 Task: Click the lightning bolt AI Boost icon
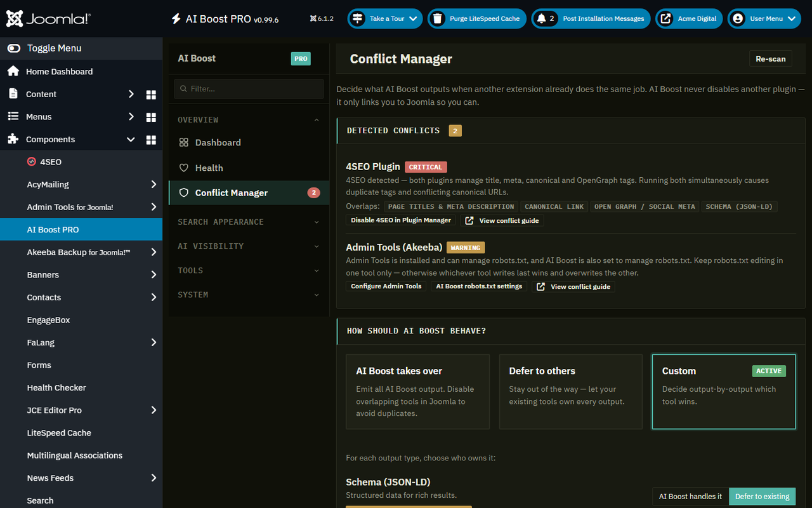(x=176, y=19)
